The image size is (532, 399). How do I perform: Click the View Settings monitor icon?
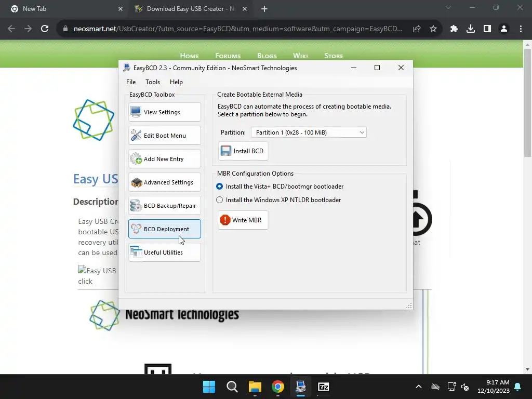coord(136,112)
